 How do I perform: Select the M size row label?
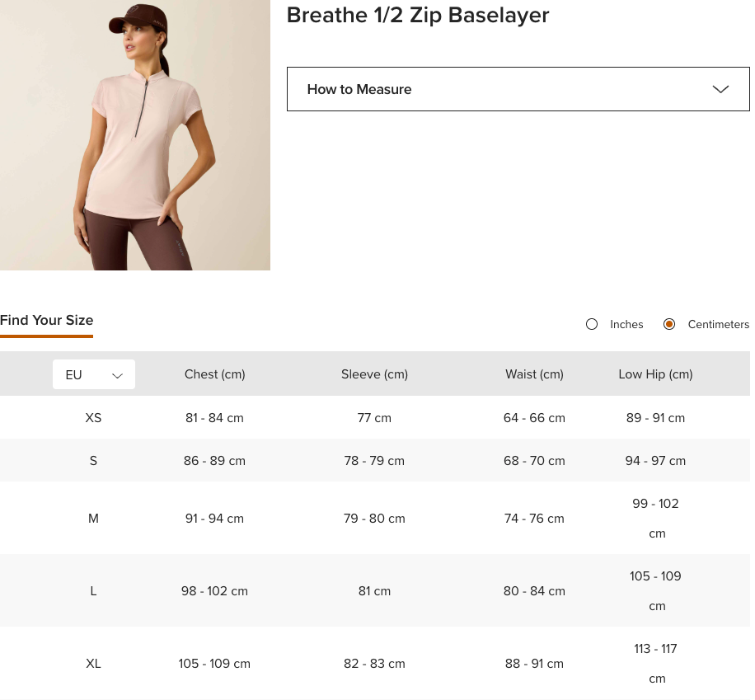point(93,519)
